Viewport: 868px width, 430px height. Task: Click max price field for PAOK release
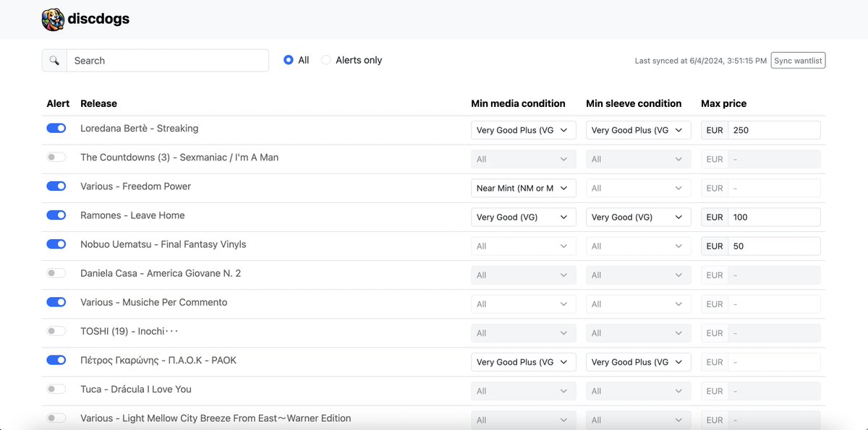point(774,362)
